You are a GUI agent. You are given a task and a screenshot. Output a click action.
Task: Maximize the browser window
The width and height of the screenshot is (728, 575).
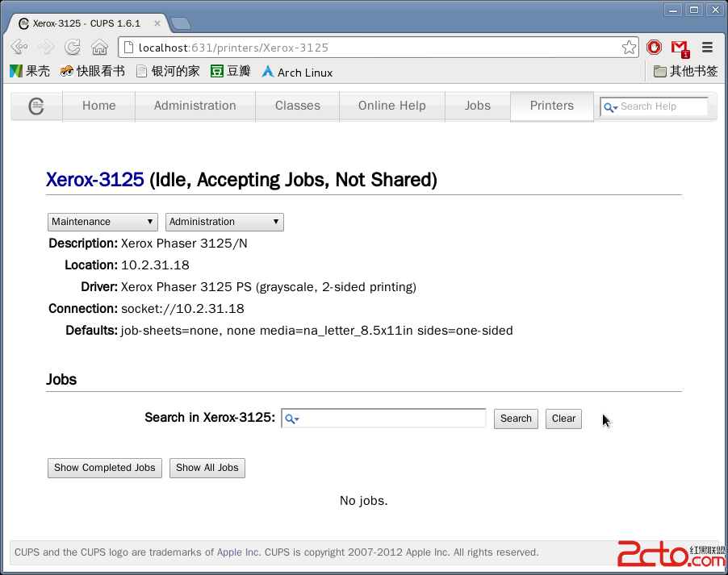tap(694, 10)
